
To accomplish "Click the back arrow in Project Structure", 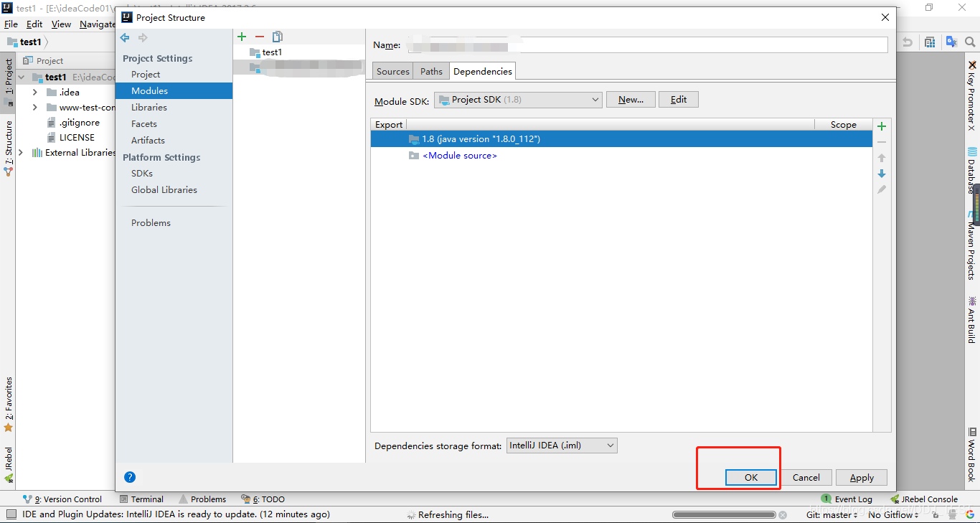I will point(125,37).
